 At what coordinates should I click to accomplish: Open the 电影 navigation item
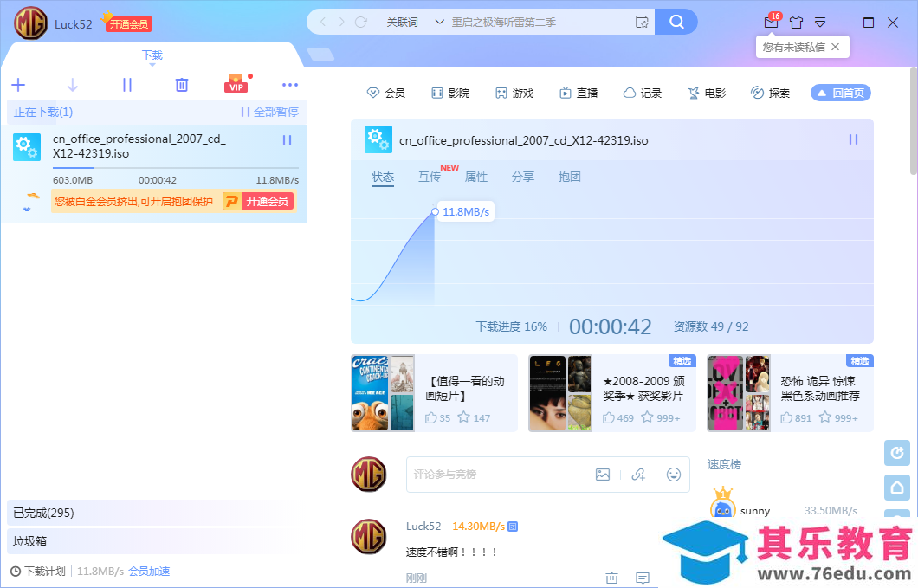[707, 94]
